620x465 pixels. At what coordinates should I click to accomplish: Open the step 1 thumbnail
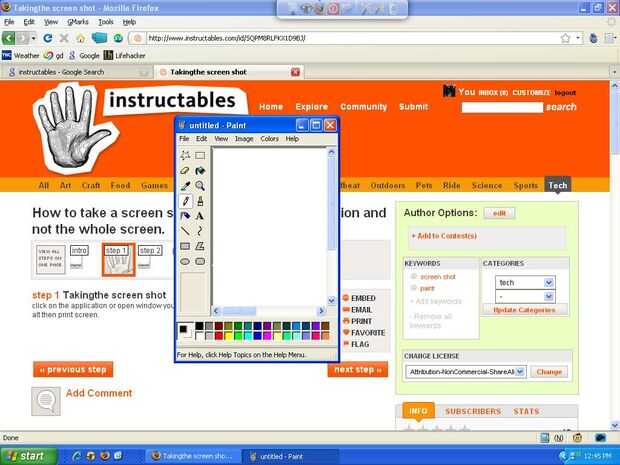[119, 259]
